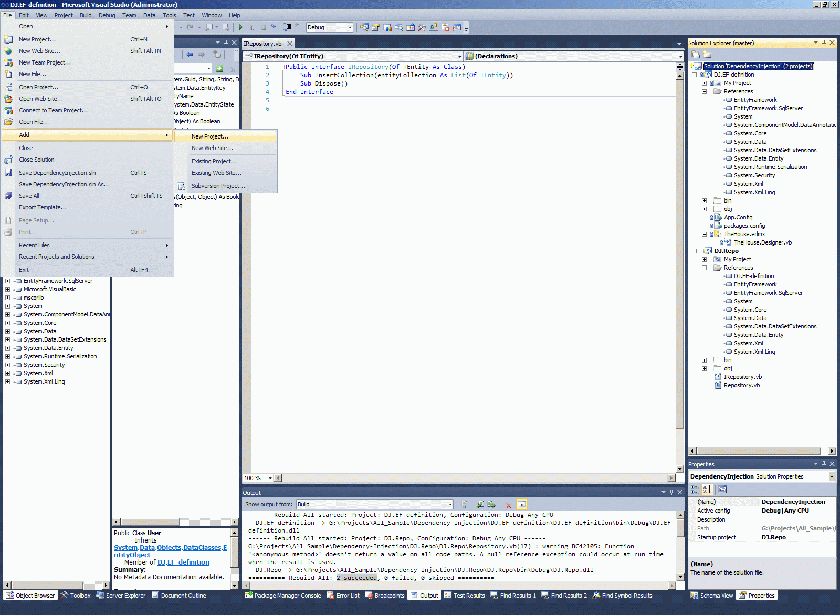840x616 pixels.
Task: Open IRepository(Of TEntity) class dropdown
Action: click(x=460, y=56)
